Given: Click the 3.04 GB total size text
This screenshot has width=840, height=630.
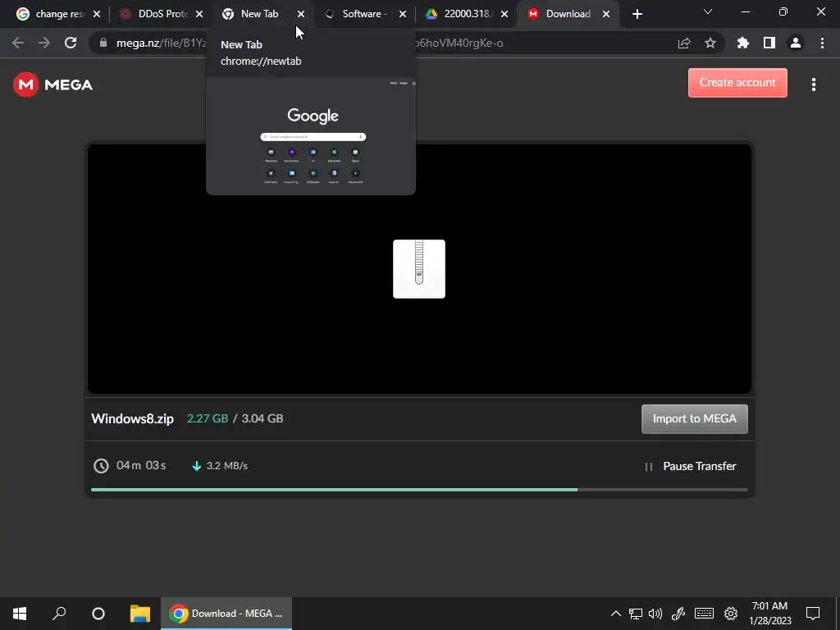Looking at the screenshot, I should coord(262,418).
